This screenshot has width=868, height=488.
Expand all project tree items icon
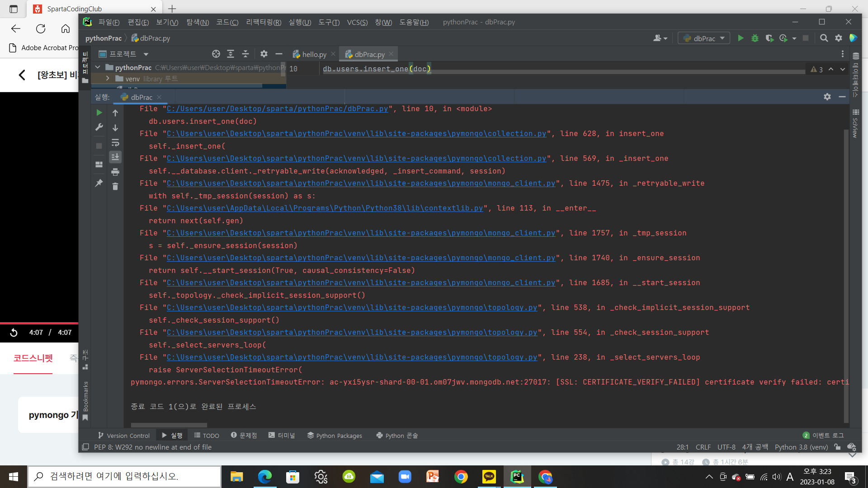click(x=231, y=54)
